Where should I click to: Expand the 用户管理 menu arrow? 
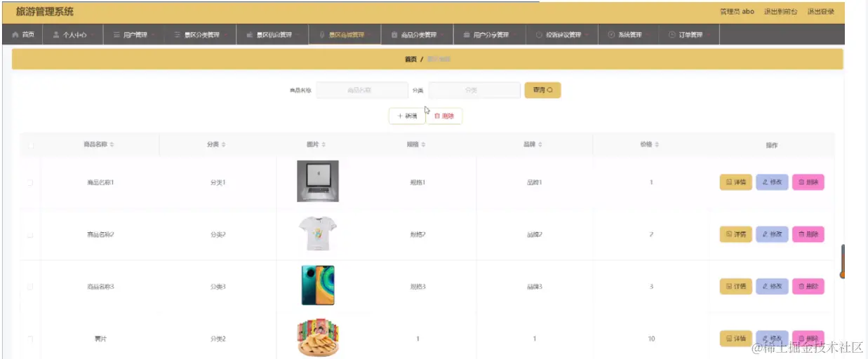152,34
